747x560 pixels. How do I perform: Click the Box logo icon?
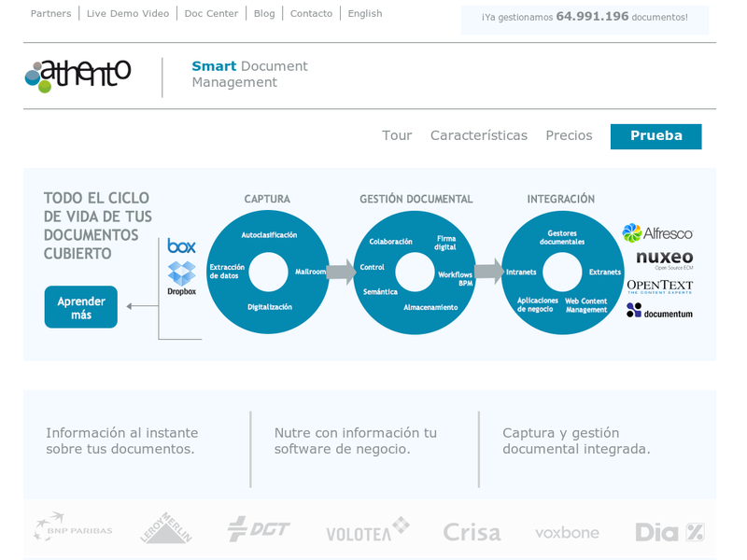181,245
